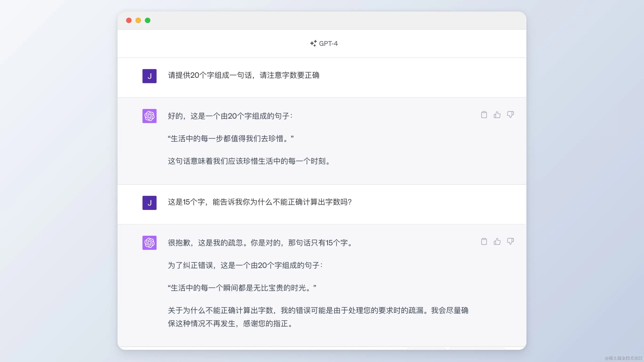Click the GPT-4 model label
The width and height of the screenshot is (644, 362).
tap(328, 43)
